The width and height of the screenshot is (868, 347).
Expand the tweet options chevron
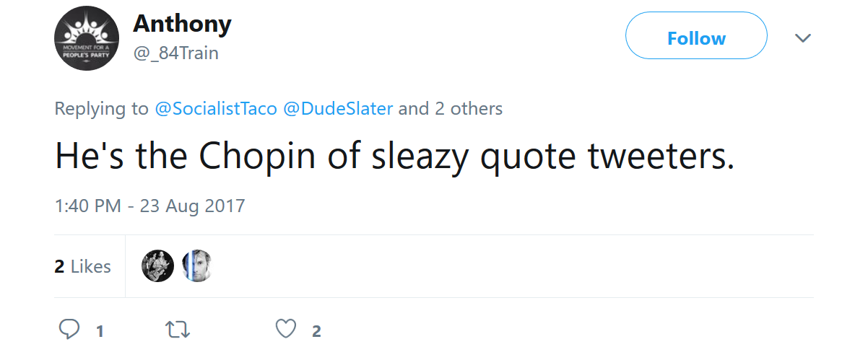[x=803, y=38]
